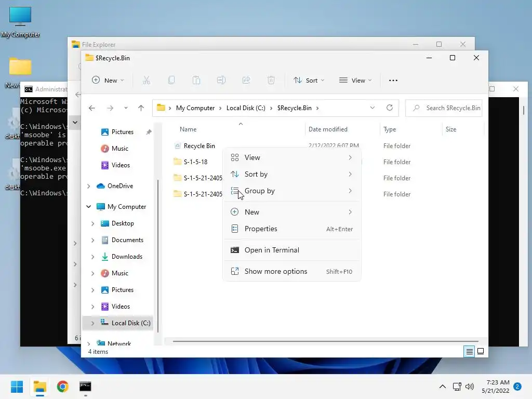The image size is (532, 399).
Task: Select the My Computer desktop icon
Action: click(20, 21)
